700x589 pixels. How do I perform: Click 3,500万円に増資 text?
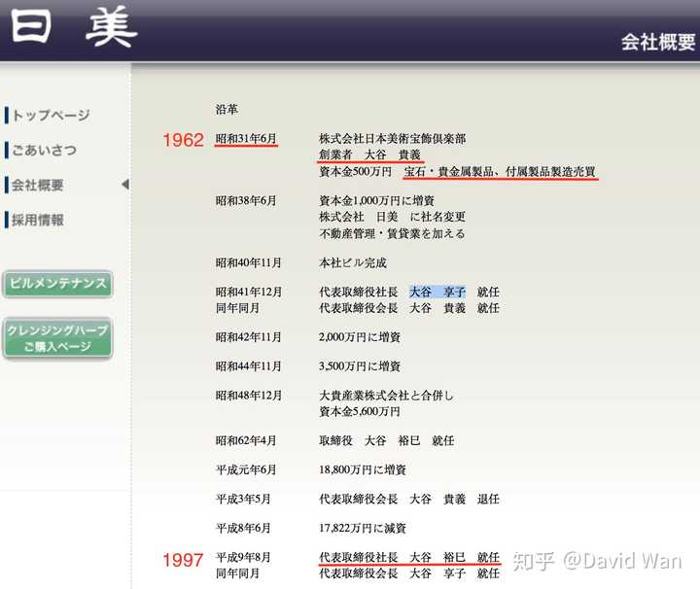360,366
